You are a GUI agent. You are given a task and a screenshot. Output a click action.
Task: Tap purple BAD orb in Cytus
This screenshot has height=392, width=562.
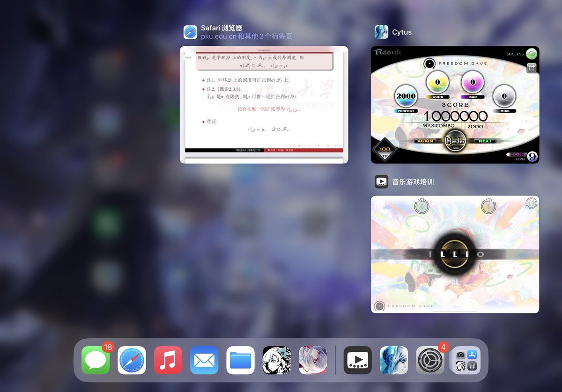473,83
